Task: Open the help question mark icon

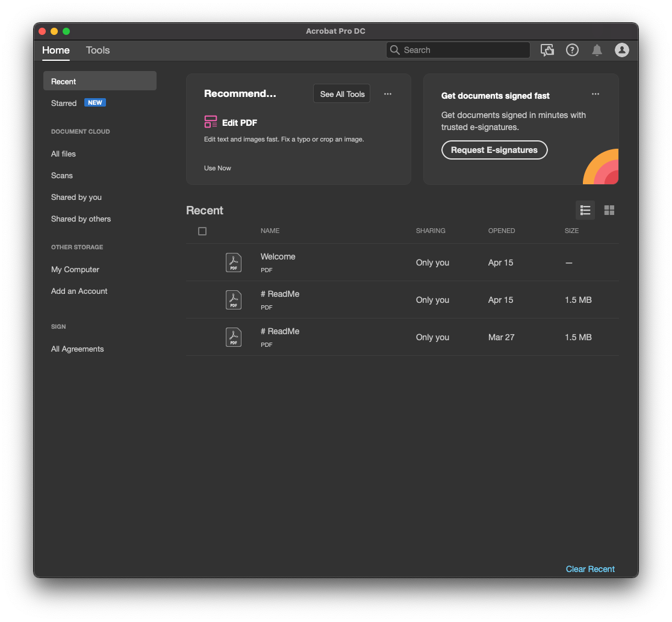Action: point(572,50)
